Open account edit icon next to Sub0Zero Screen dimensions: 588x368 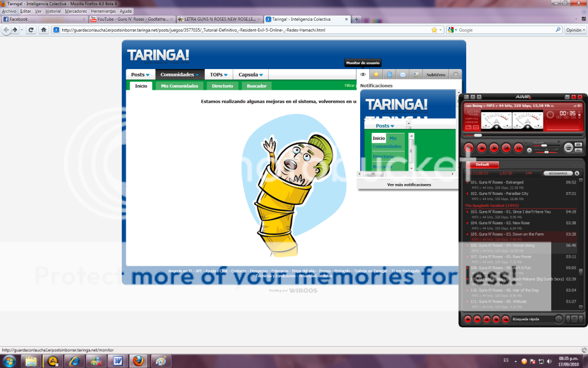[416, 74]
